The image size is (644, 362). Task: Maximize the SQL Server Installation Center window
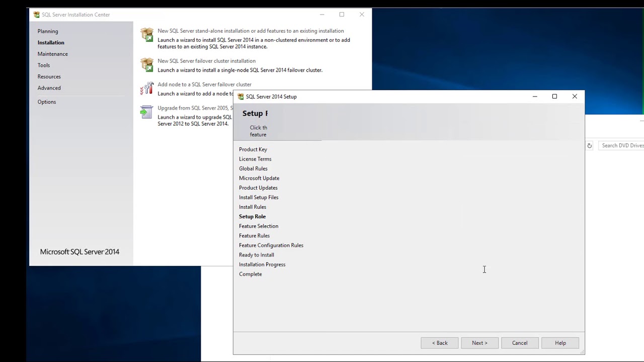click(342, 15)
